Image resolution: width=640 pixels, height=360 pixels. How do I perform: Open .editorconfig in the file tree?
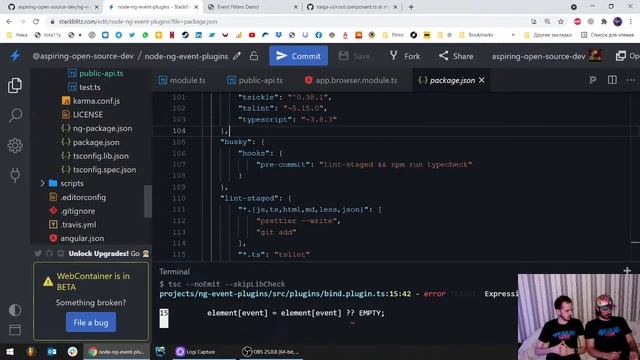(83, 197)
